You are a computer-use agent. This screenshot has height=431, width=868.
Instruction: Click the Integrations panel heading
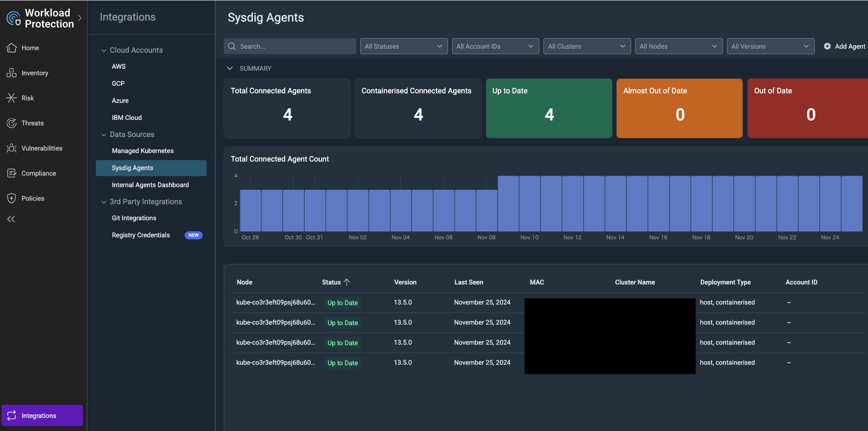(x=127, y=17)
